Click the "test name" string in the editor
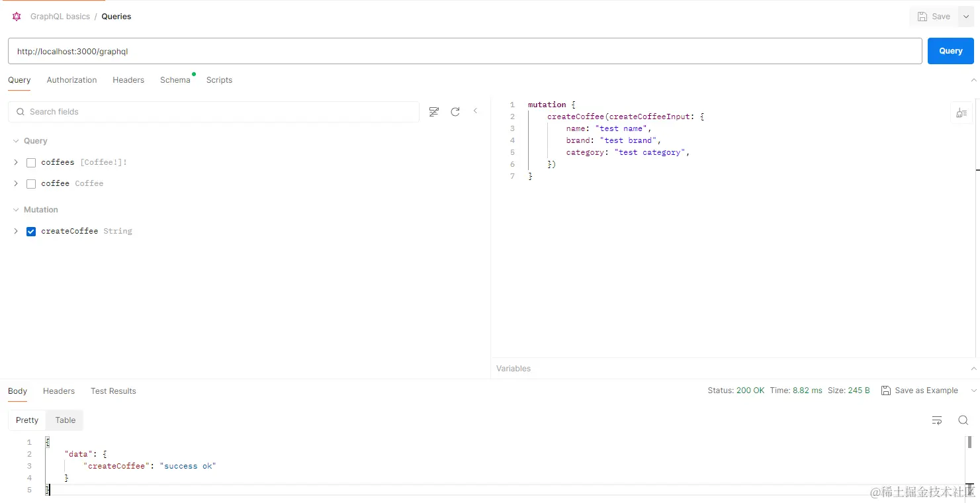The width and height of the screenshot is (980, 503). 621,128
